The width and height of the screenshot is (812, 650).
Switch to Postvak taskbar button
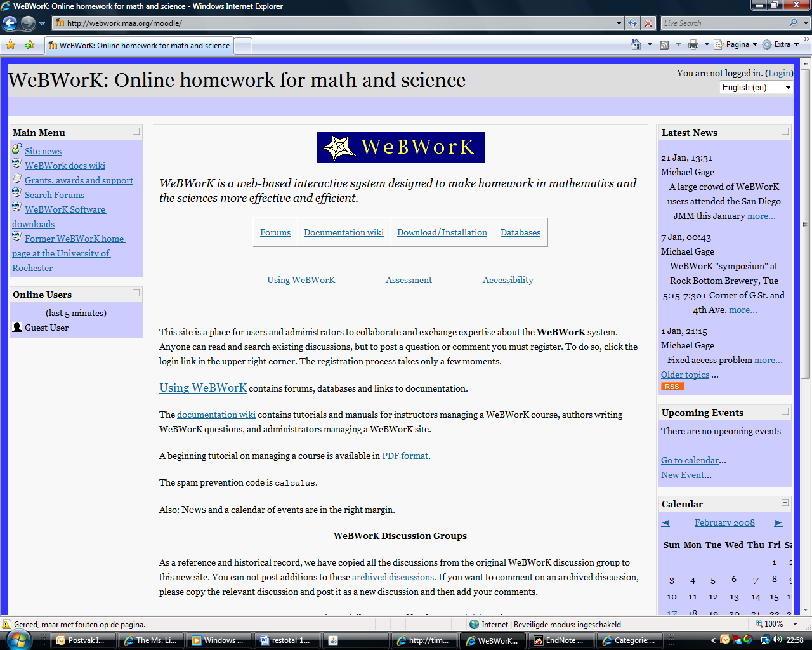[x=84, y=640]
